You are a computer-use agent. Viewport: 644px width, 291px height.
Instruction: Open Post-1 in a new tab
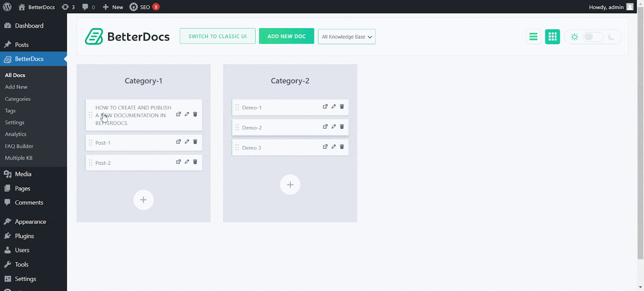(178, 141)
